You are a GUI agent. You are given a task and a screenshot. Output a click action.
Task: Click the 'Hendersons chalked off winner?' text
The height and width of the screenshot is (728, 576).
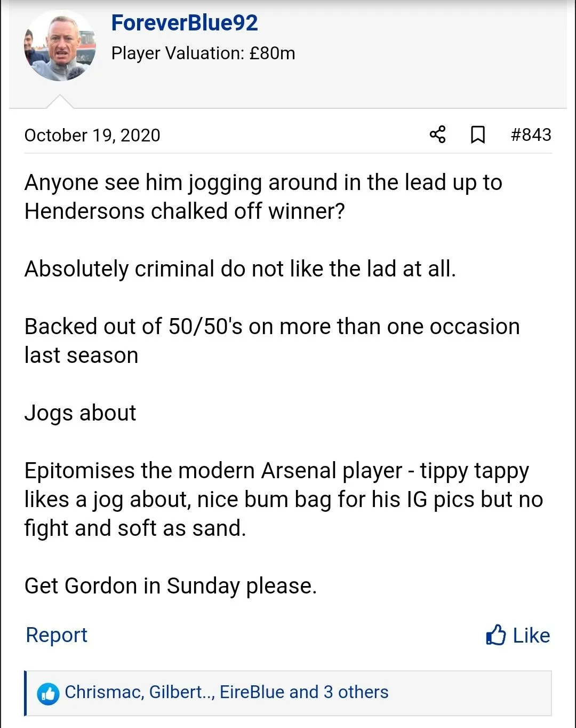(x=185, y=211)
